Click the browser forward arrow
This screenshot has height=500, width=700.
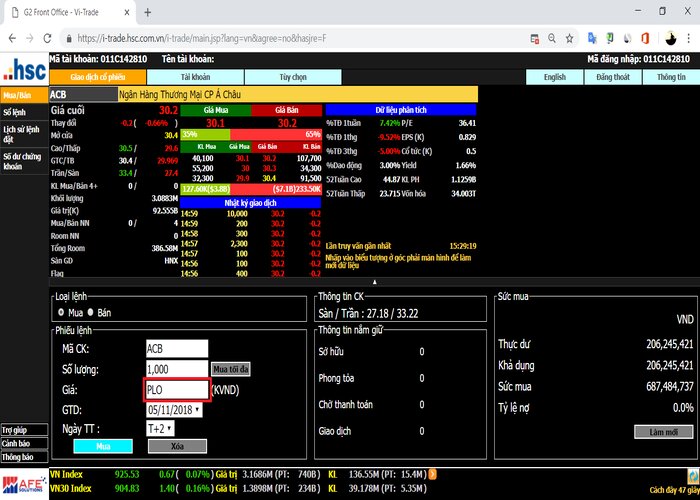tap(30, 38)
